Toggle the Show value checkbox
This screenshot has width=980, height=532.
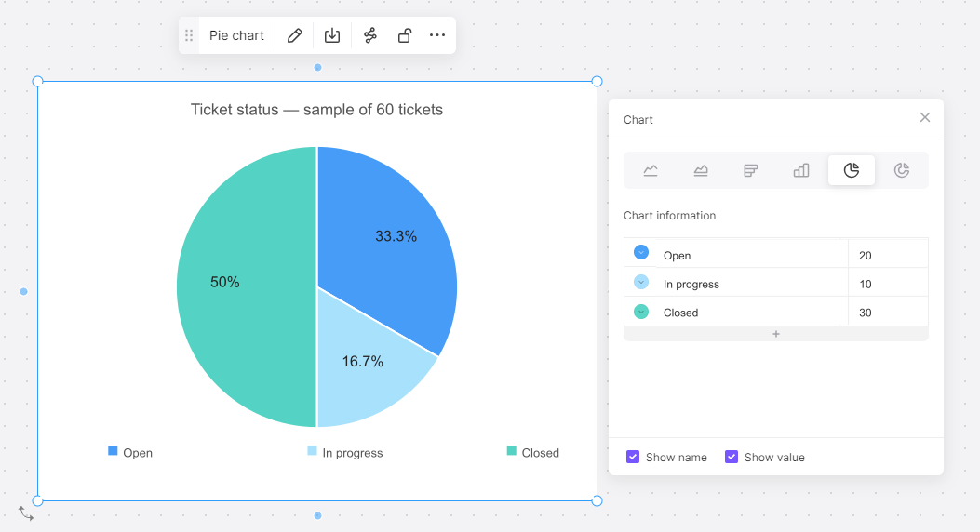click(x=732, y=457)
